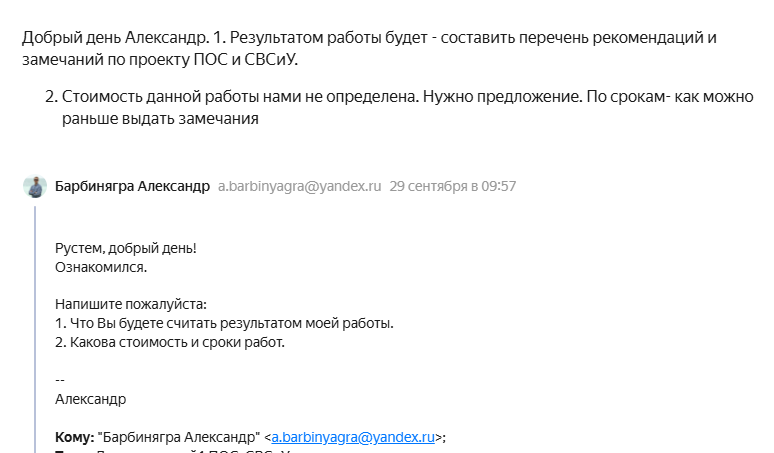Click the date 29 сентября в 09:57
774x453 pixels.
point(453,186)
